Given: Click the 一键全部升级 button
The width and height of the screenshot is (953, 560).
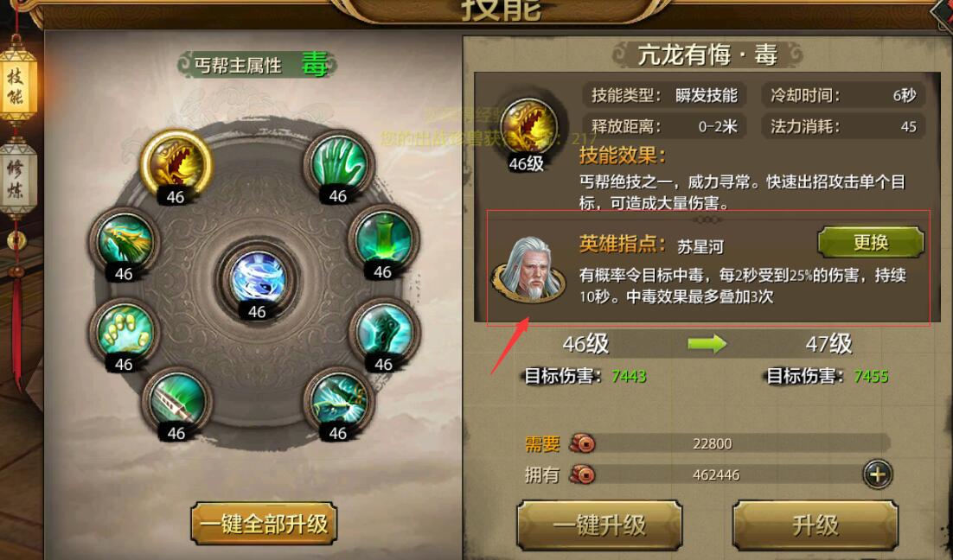Looking at the screenshot, I should (264, 523).
